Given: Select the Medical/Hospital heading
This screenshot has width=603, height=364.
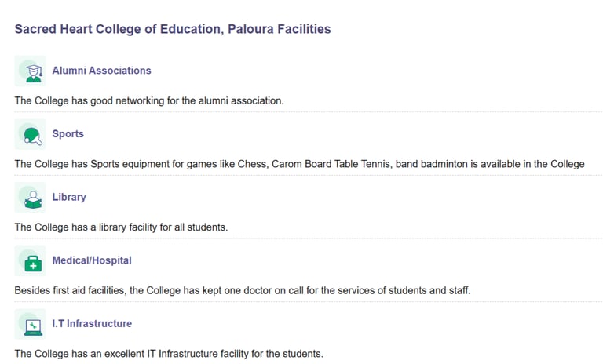Looking at the screenshot, I should coord(92,260).
